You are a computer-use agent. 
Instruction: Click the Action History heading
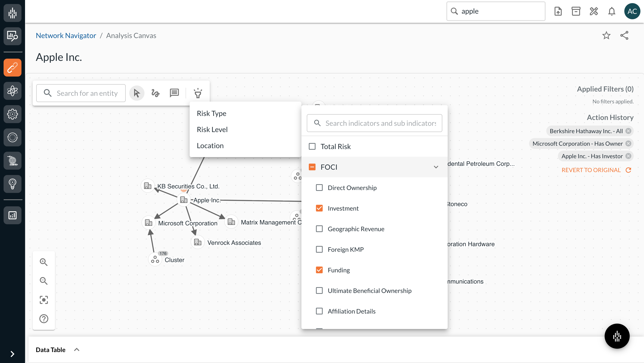(610, 117)
